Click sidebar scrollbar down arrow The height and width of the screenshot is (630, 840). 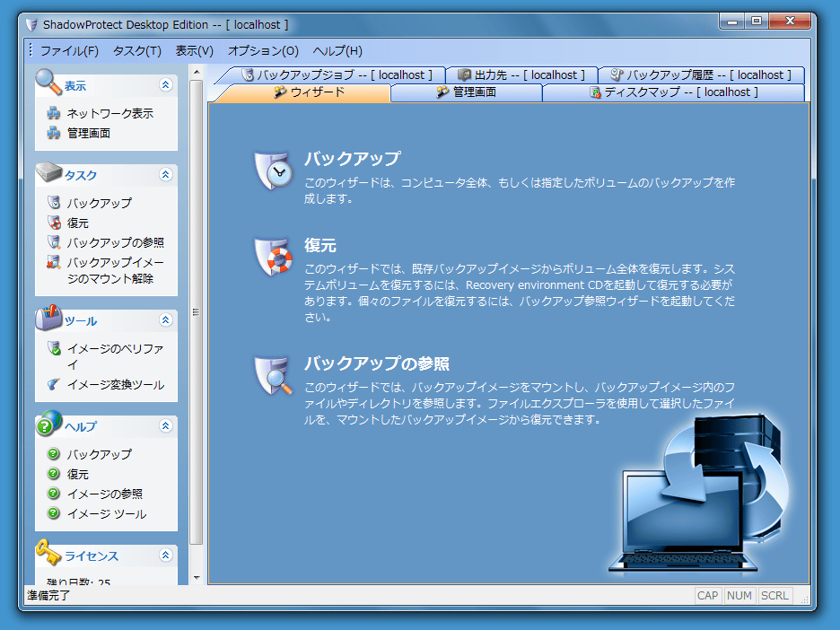point(197,578)
